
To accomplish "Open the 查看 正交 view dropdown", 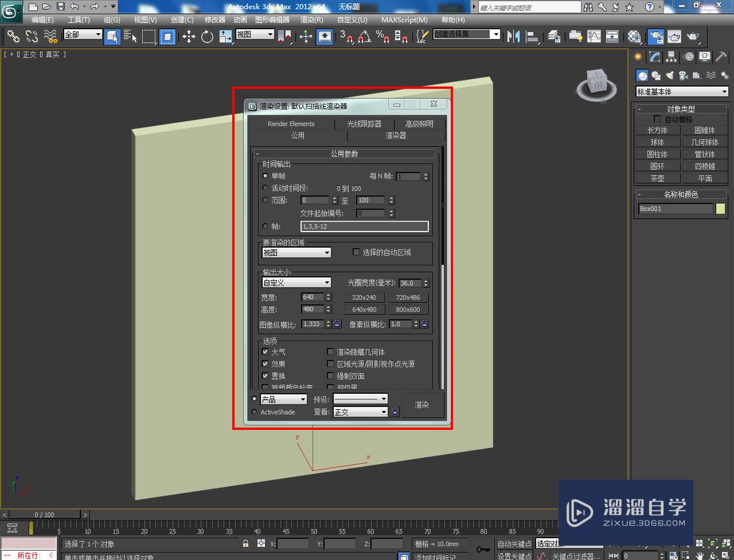I will (x=361, y=412).
